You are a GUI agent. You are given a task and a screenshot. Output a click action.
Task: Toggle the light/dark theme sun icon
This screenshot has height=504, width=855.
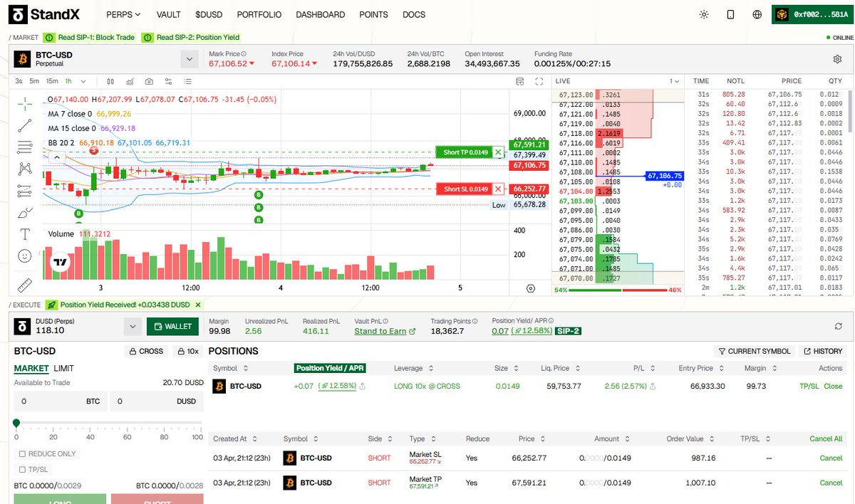pos(704,14)
